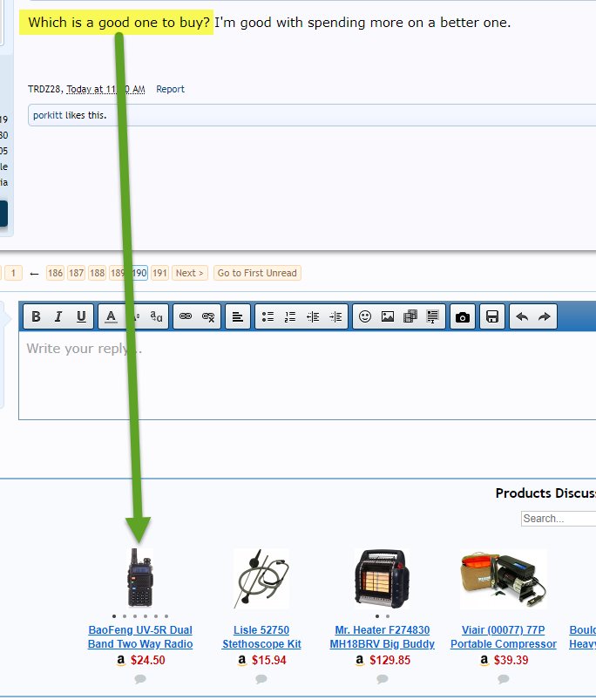Go to page 191

[x=159, y=273]
